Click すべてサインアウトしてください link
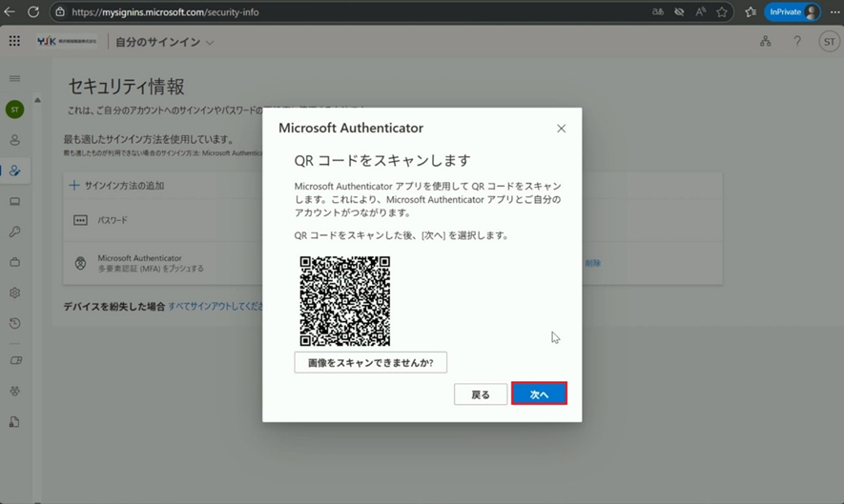 [x=216, y=307]
